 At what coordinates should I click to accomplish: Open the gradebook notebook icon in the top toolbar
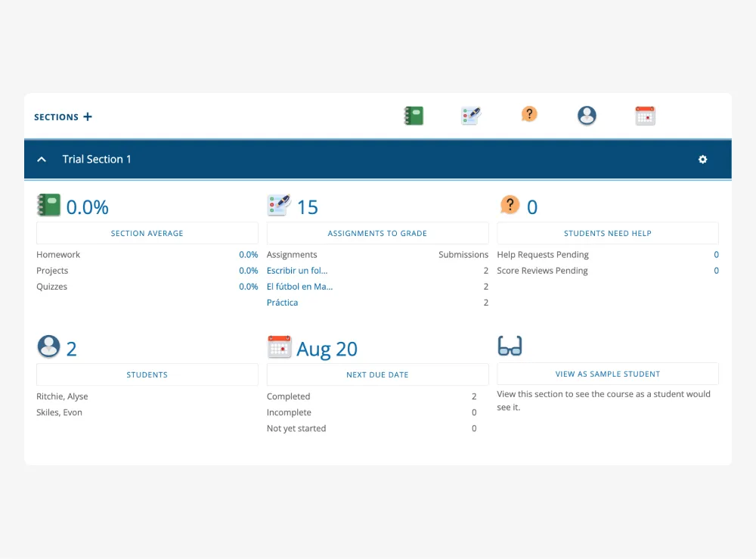point(413,116)
